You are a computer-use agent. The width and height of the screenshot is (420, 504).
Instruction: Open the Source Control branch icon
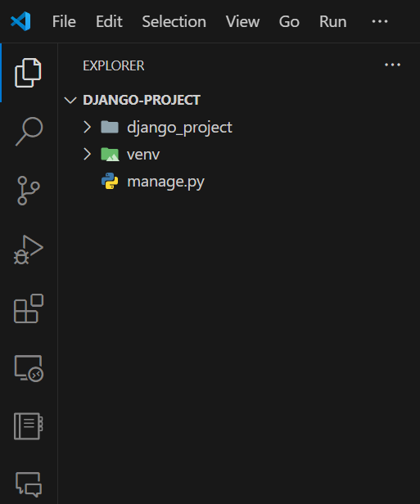tap(29, 191)
